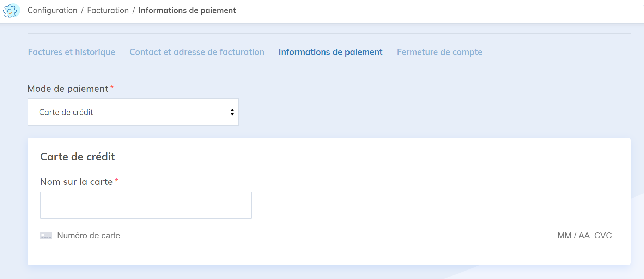Screen dimensions: 644x279
Task: Open the Mode de paiement dropdown
Action: [x=133, y=112]
